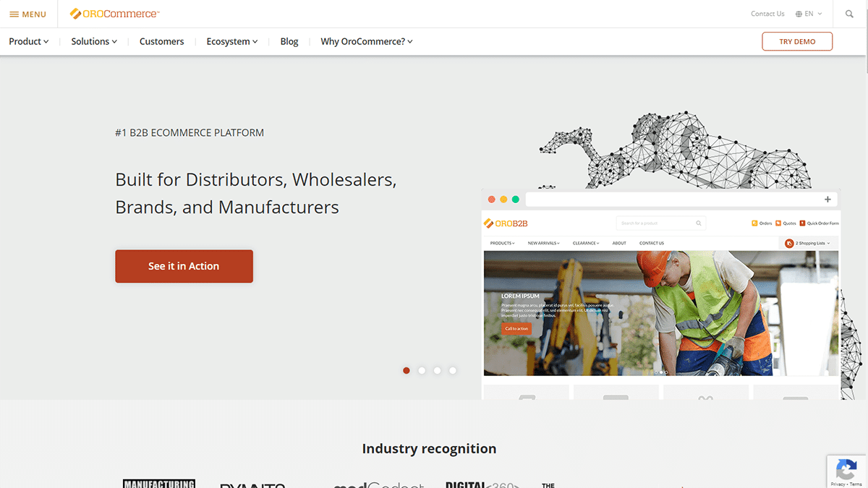Click CONTACT US in mockup nav
Screen dimensions: 868x488
click(x=652, y=244)
